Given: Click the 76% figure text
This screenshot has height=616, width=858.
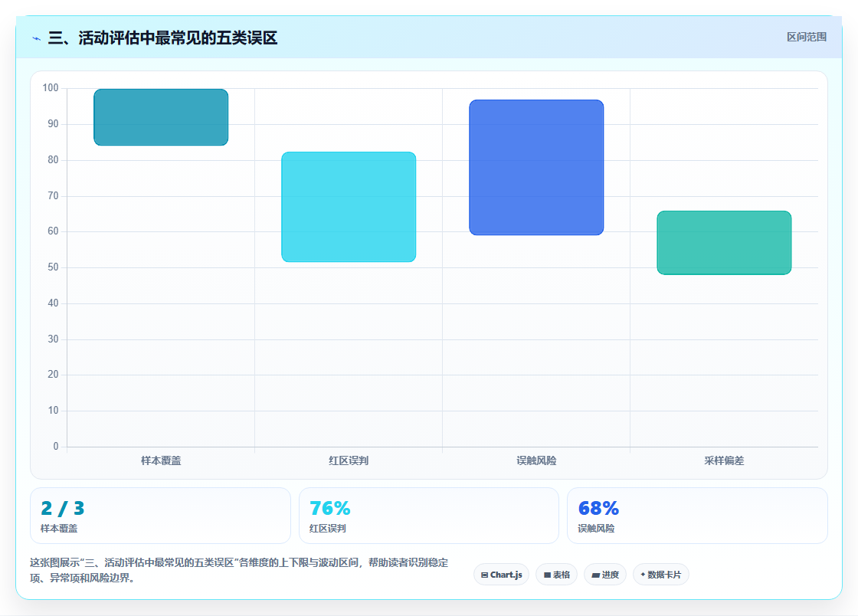Looking at the screenshot, I should point(330,508).
